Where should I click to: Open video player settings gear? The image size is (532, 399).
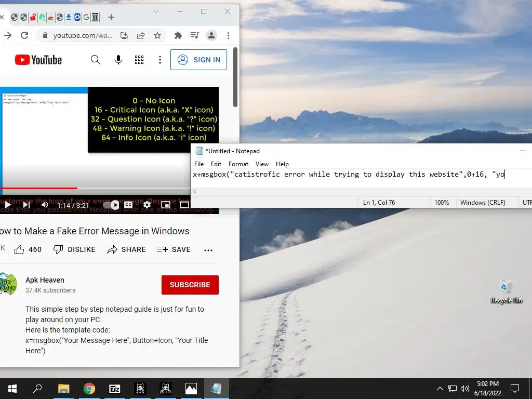point(147,205)
